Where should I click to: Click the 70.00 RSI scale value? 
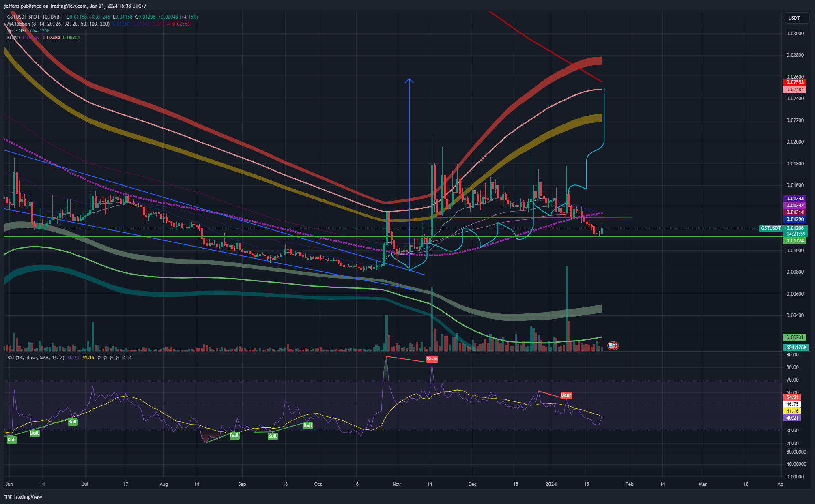coord(792,380)
